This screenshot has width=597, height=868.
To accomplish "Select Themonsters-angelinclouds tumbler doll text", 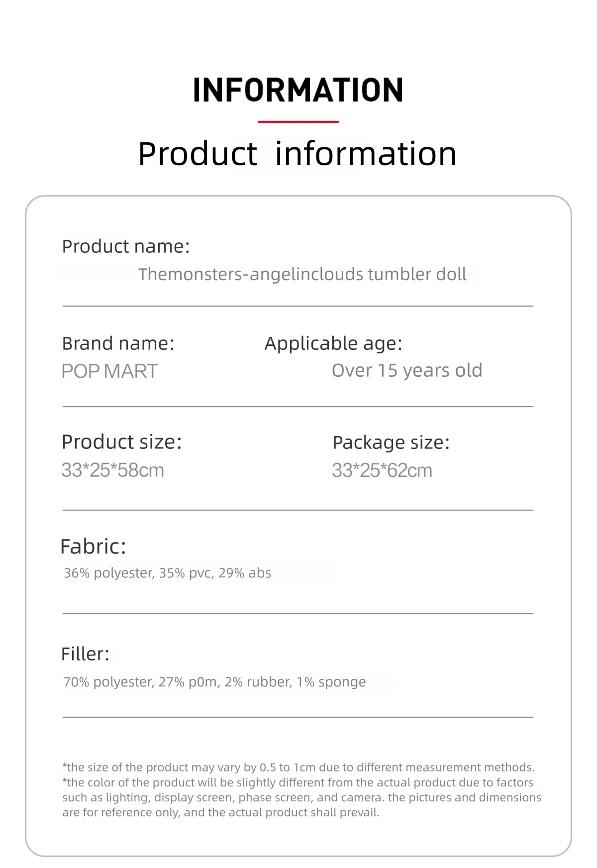I will [x=302, y=274].
